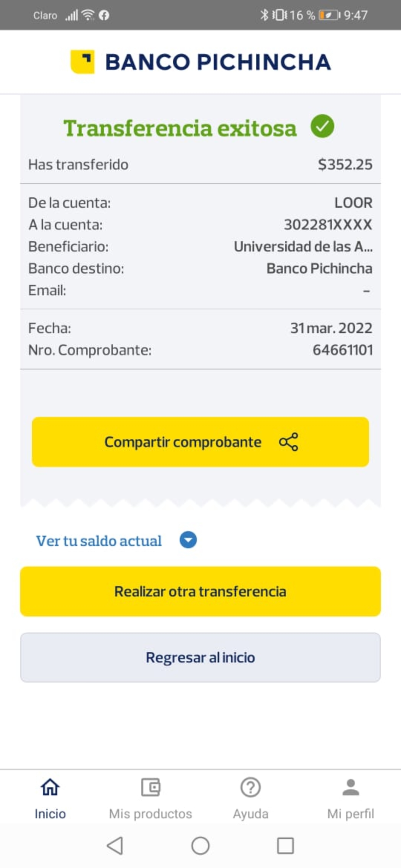Tap the truncated beneficiary Universidad de las A...
Viewport: 401px width, 868px height.
pos(303,247)
